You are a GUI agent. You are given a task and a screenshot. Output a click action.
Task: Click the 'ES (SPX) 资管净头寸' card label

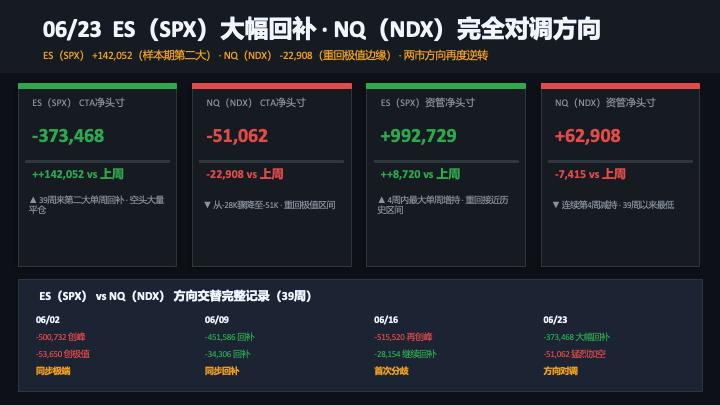click(428, 103)
